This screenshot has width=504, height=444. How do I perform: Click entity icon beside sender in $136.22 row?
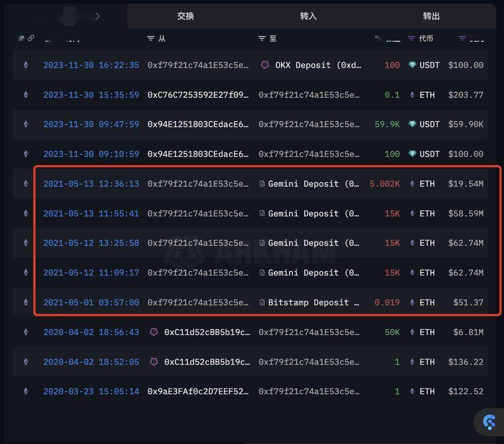coord(154,362)
